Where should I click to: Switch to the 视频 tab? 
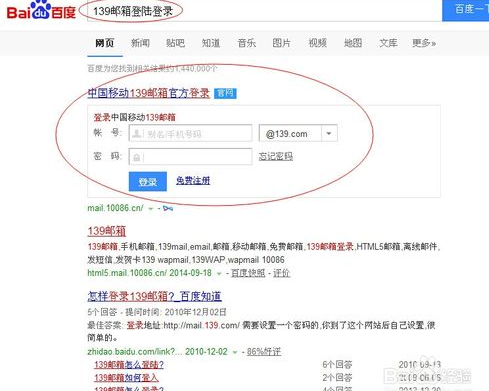[317, 43]
